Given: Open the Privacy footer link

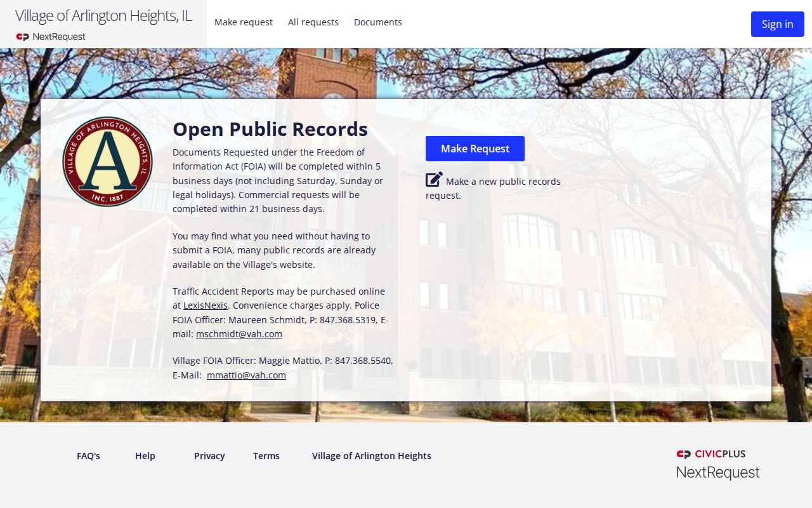Looking at the screenshot, I should (x=209, y=456).
